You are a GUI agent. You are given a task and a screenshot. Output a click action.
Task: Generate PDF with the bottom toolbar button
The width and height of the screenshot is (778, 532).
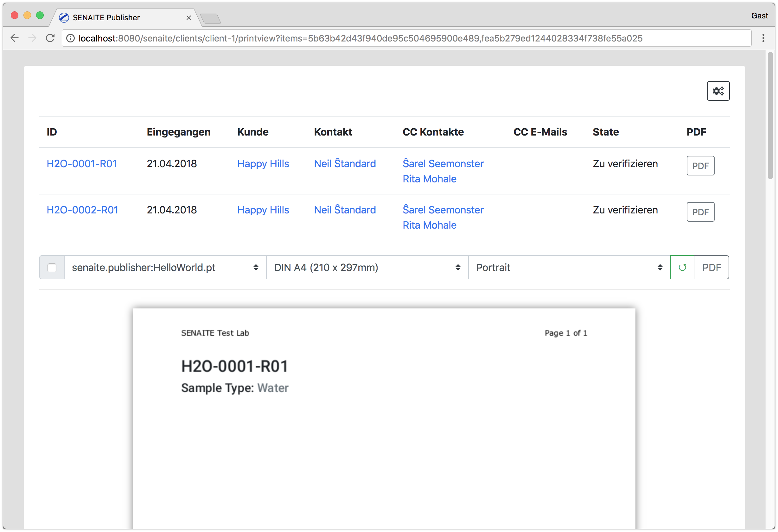click(x=711, y=267)
